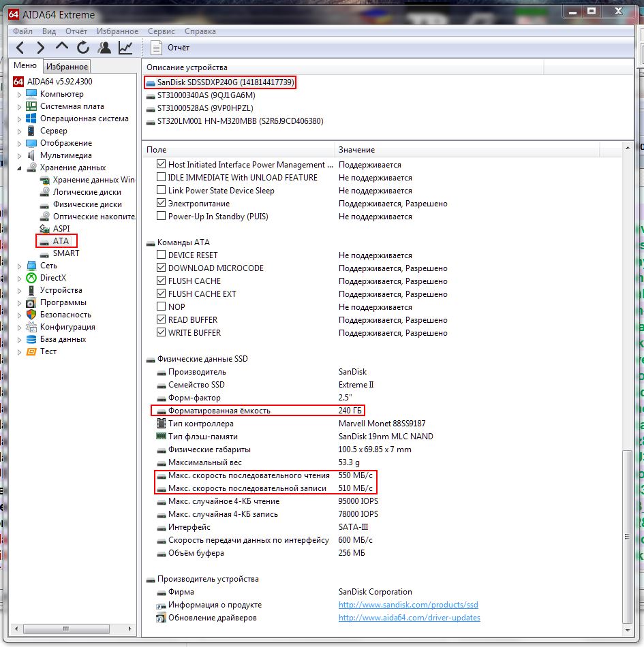This screenshot has height=647, width=644.
Task: Click the Сеть network icon
Action: tap(31, 266)
